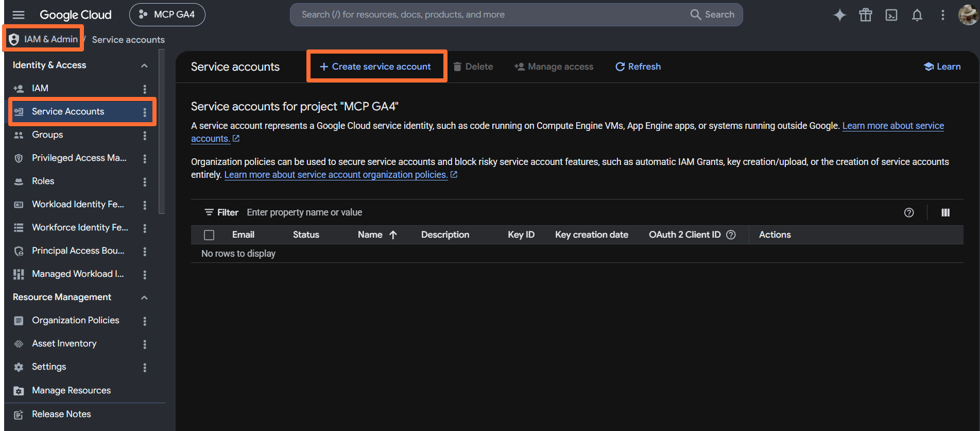Click the IAM & Admin shield icon

coord(14,39)
